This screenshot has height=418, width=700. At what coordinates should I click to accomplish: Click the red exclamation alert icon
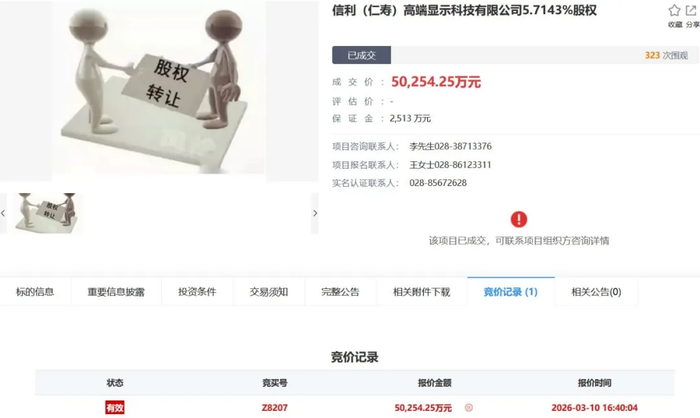point(519,219)
